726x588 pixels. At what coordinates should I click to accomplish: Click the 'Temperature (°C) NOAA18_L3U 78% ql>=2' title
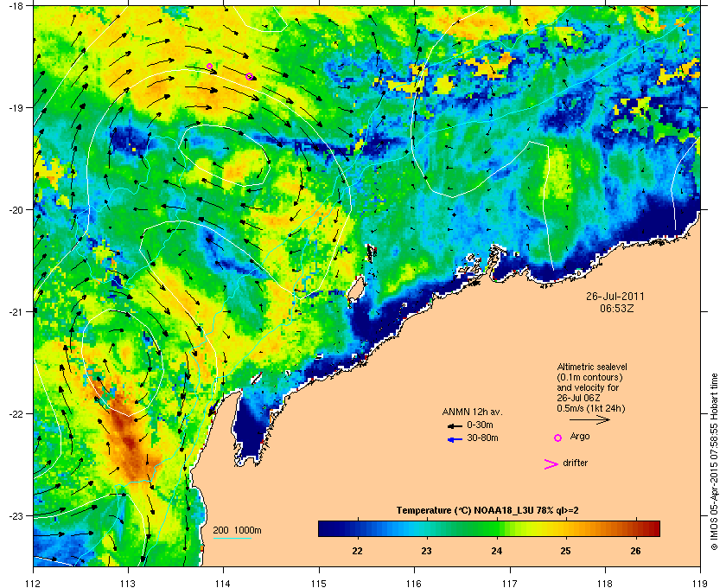[487, 511]
